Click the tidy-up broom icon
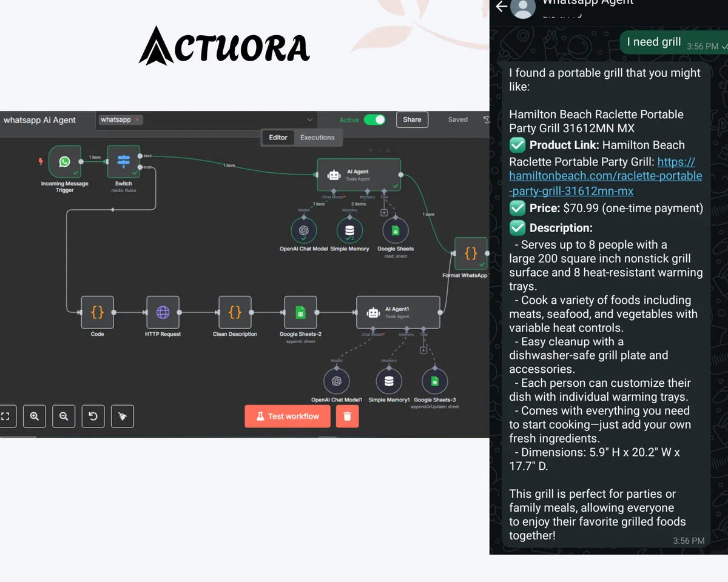This screenshot has height=582, width=728. [123, 416]
